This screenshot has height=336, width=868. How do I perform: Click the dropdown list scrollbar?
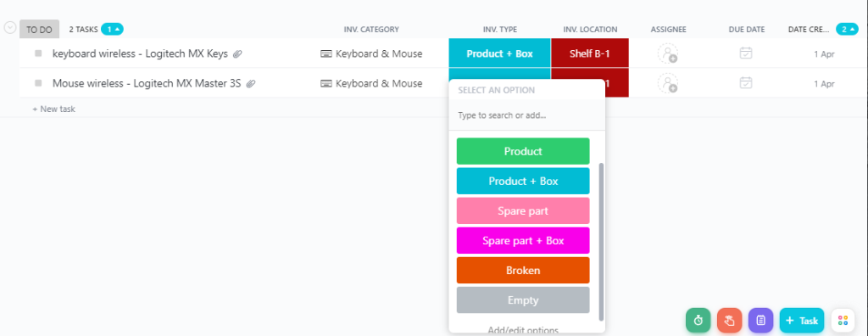pos(601,241)
